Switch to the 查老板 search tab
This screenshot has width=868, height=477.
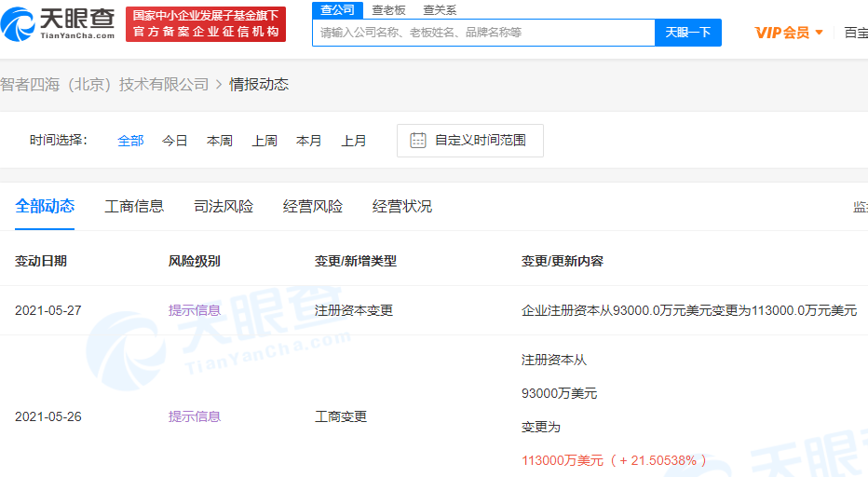[388, 9]
